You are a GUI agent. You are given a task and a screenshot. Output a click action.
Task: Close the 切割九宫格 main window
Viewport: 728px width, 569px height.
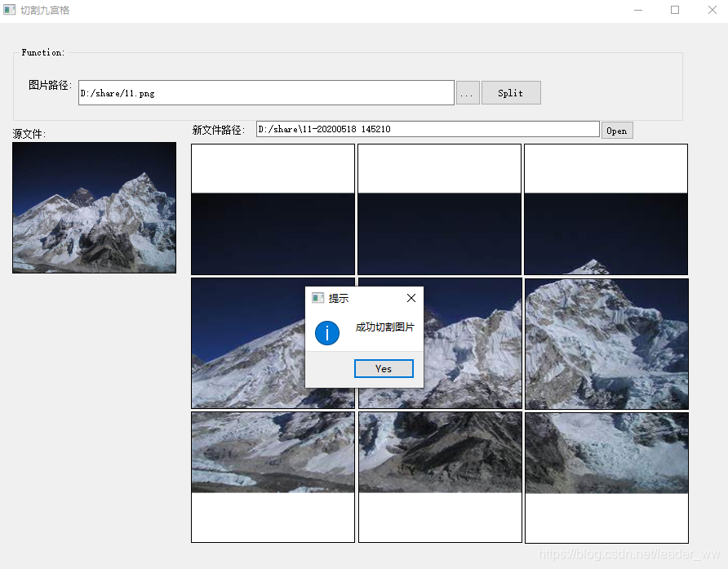712,10
